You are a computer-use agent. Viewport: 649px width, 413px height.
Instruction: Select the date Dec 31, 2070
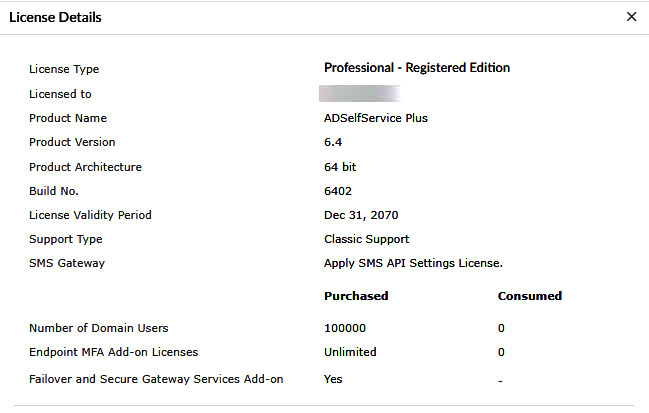[x=361, y=215]
